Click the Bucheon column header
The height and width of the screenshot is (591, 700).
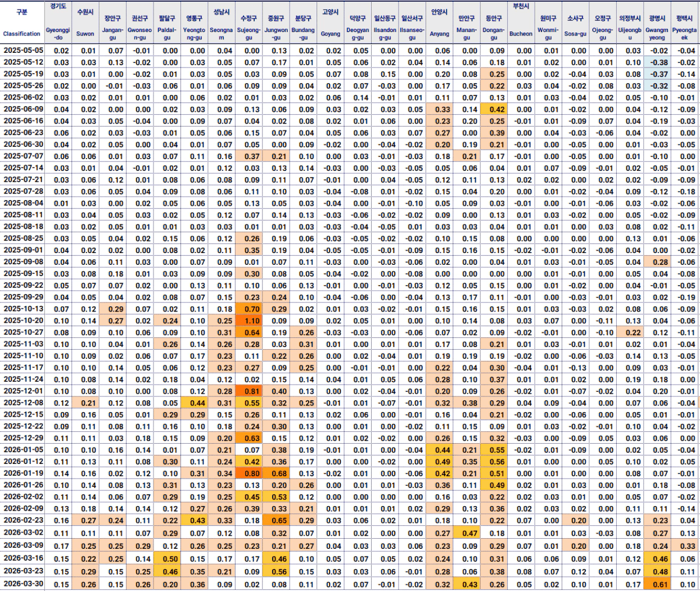(x=521, y=22)
